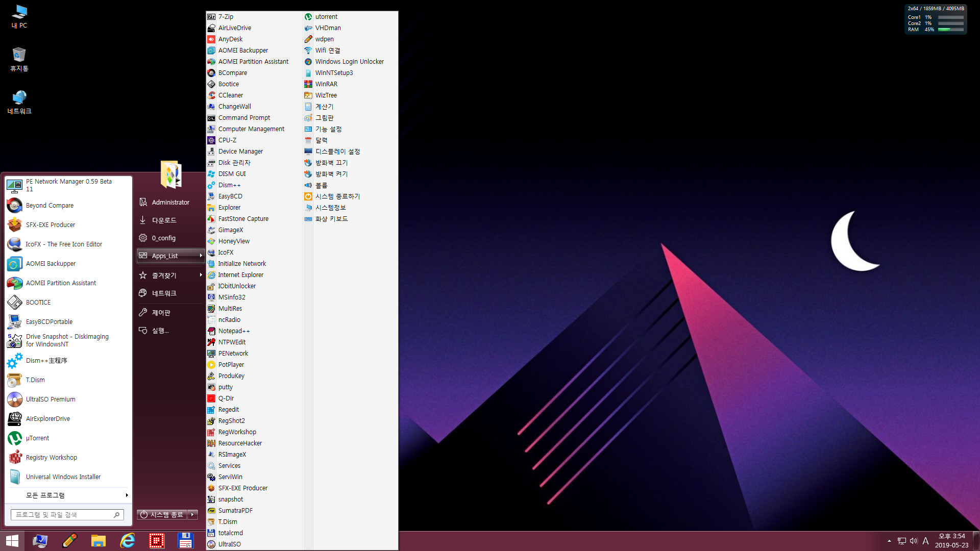
Task: Open µTorrent in Start menu pinned list
Action: click(x=68, y=438)
